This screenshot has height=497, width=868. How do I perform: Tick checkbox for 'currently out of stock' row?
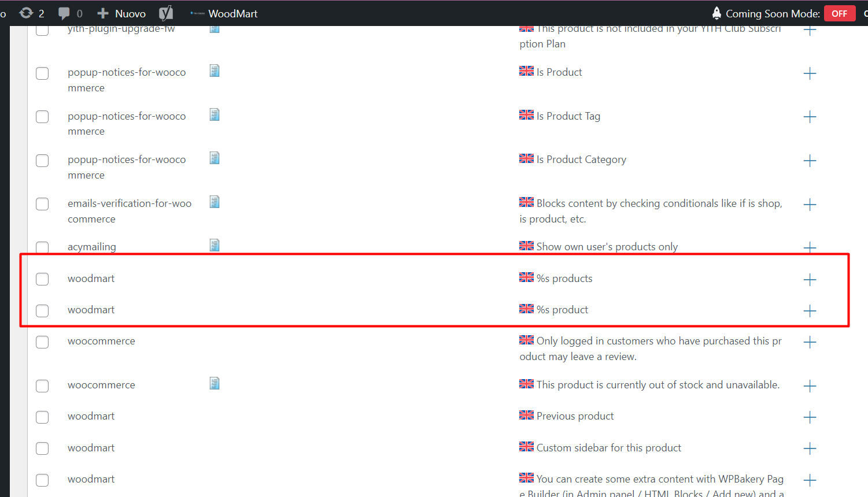42,385
